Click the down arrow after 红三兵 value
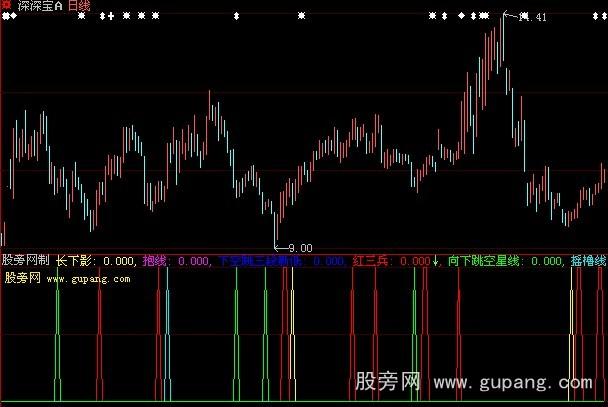This screenshot has height=407, width=608. (x=436, y=261)
